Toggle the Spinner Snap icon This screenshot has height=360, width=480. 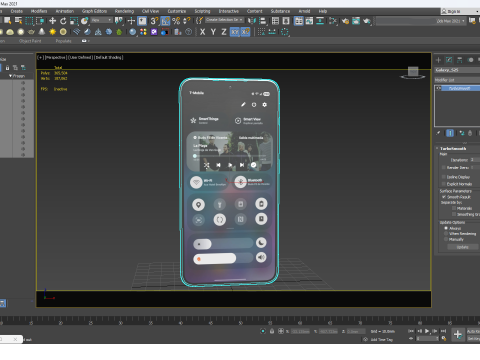187,21
